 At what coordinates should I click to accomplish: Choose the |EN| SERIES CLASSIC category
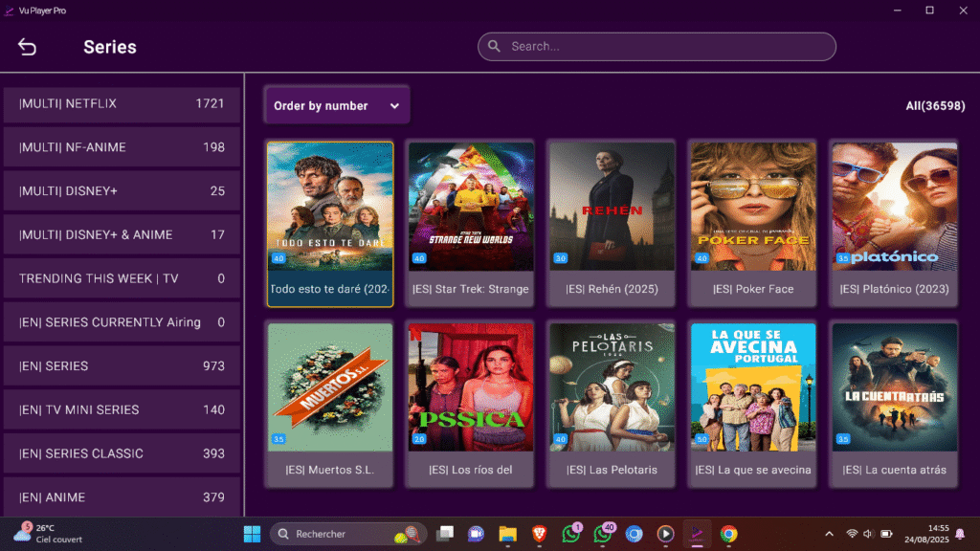point(122,453)
